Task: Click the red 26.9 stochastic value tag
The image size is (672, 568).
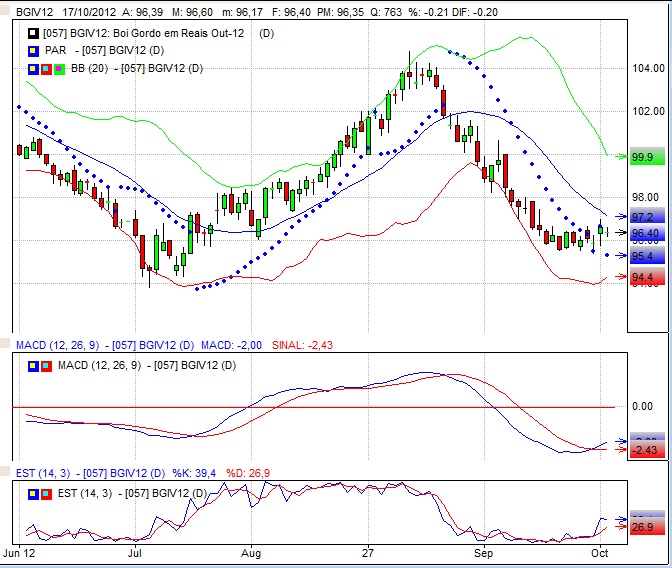Action: click(x=642, y=527)
